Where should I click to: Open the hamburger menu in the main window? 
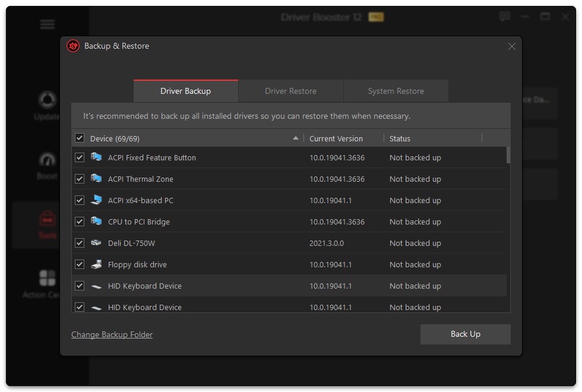click(48, 24)
